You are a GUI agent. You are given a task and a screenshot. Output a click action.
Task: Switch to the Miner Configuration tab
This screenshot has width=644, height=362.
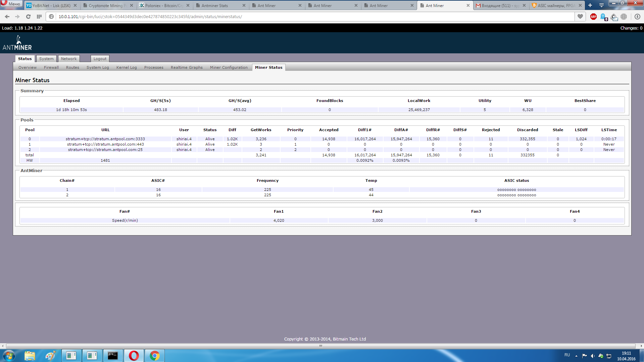229,67
